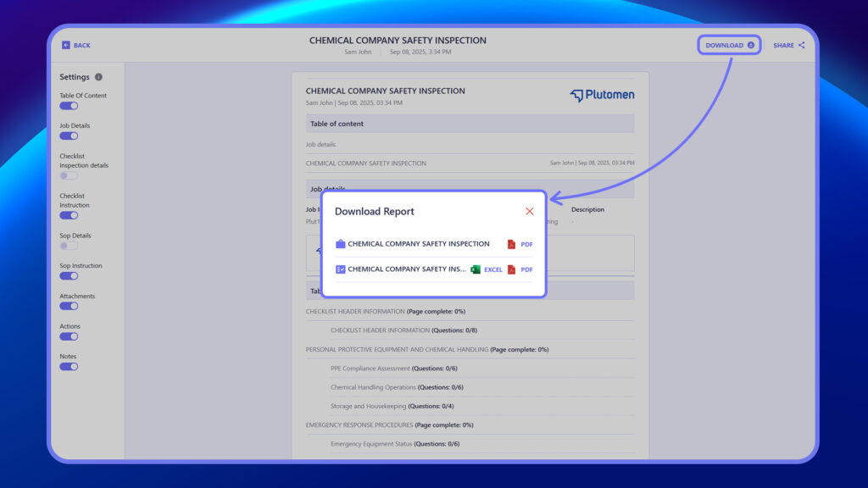Click the Back arrow icon
The width and height of the screenshot is (868, 488).
(66, 45)
